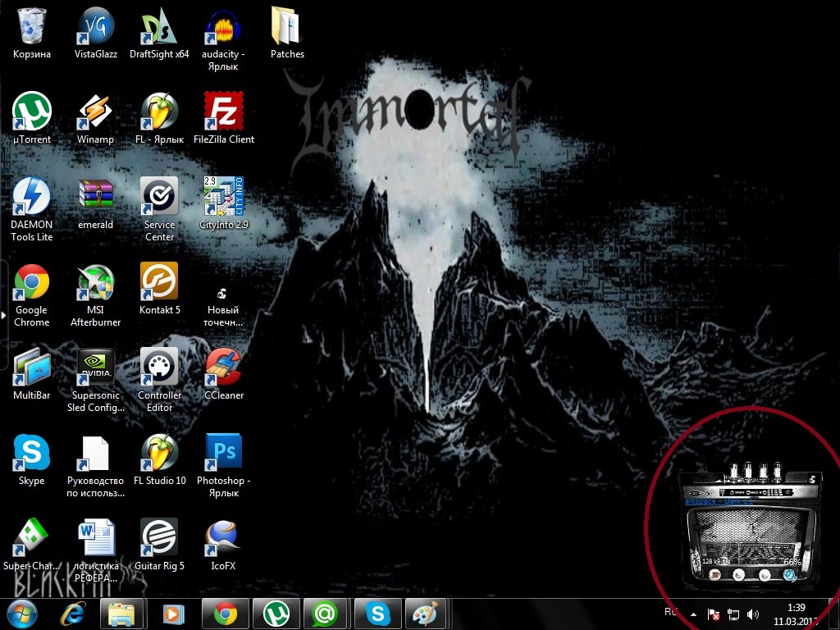This screenshot has height=630, width=840.
Task: Click the emerald archive icon
Action: click(x=95, y=203)
